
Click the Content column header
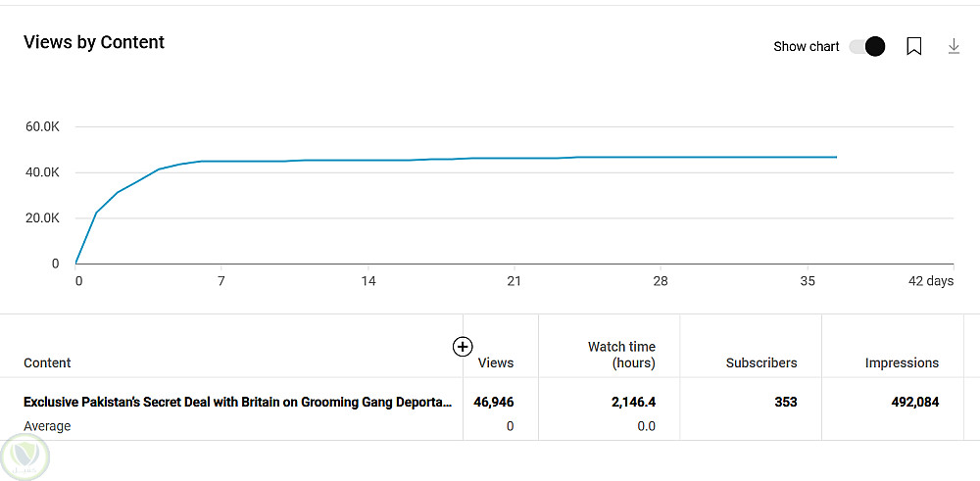[47, 362]
